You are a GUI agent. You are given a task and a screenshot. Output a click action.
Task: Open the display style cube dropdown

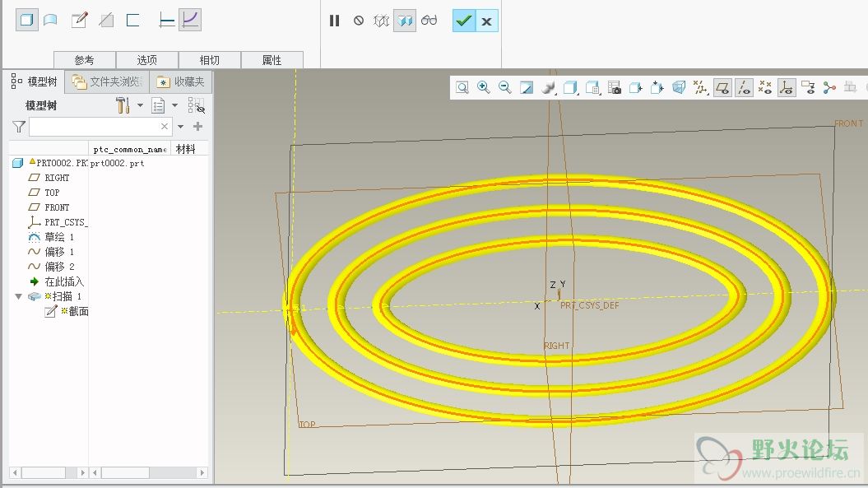[x=570, y=87]
